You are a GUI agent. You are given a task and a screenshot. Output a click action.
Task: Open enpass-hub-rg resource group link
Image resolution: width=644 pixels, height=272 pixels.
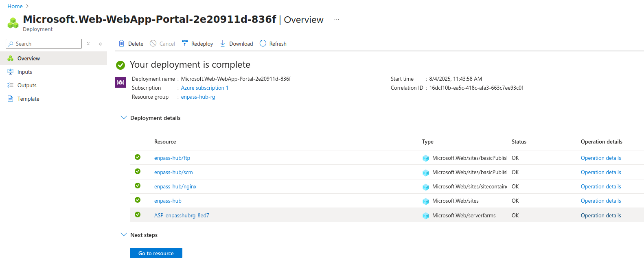click(198, 97)
